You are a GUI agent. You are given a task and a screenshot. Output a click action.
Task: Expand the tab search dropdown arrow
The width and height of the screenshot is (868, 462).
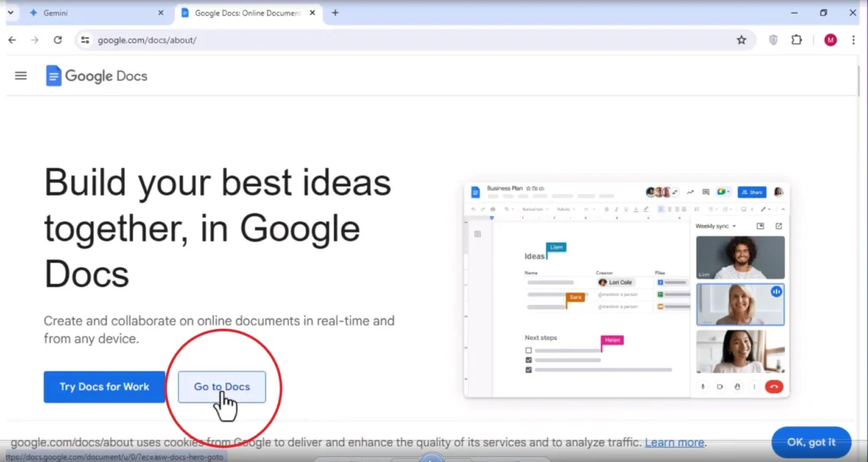pyautogui.click(x=10, y=13)
